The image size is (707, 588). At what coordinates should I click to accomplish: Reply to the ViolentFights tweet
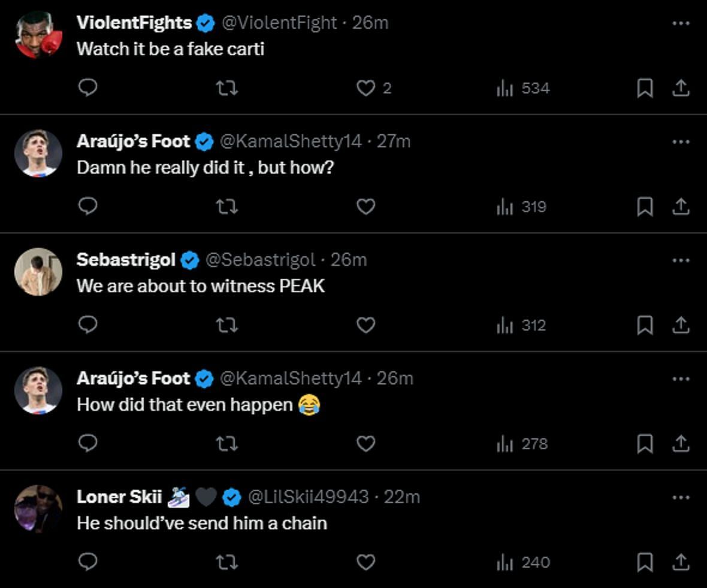click(x=88, y=88)
